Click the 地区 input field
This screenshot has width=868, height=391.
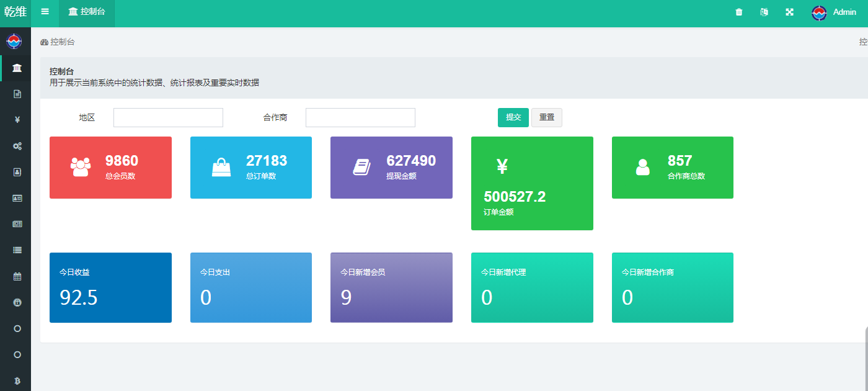click(x=168, y=117)
